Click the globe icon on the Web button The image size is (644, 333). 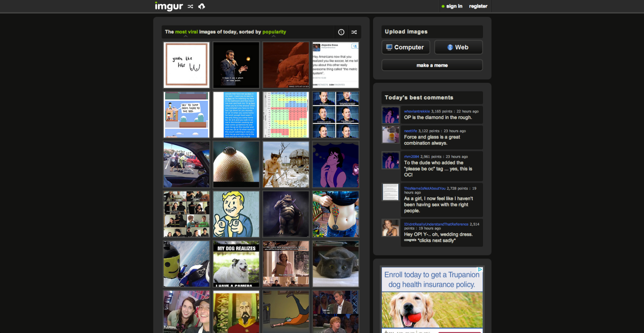449,47
